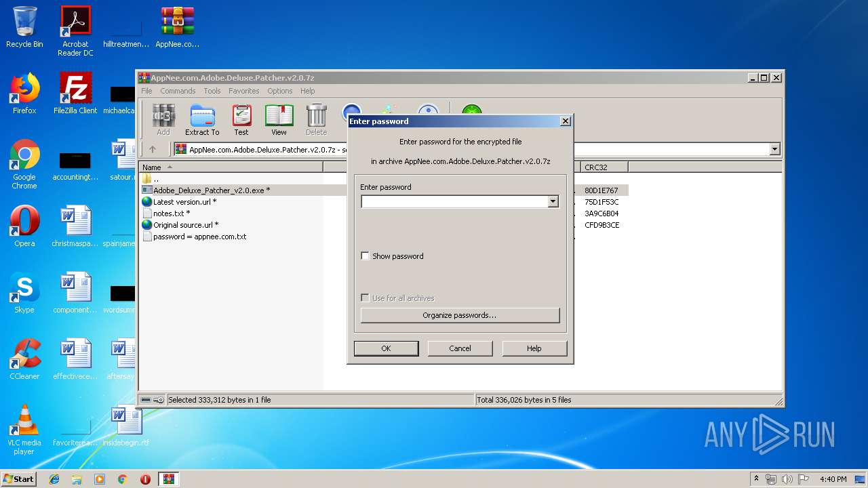Click the drive icon in status bar
Screen dimensions: 868x488
(x=146, y=400)
